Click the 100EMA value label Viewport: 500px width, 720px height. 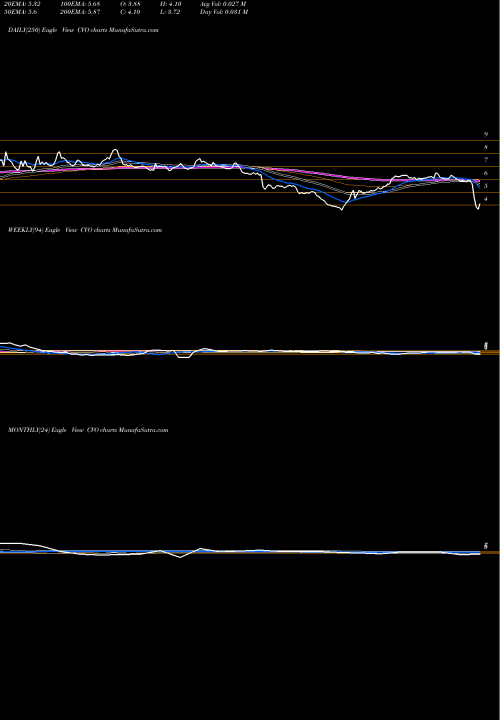coord(80,4)
